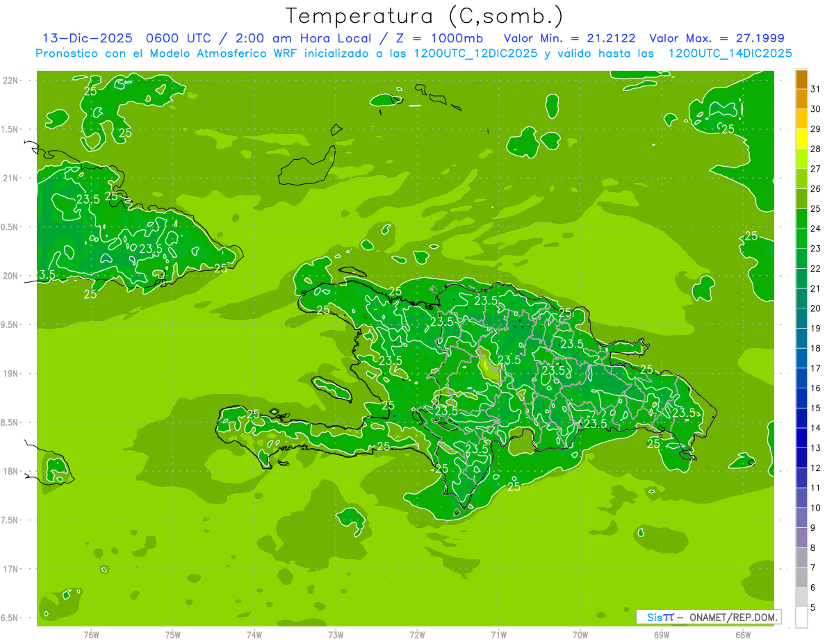
Task: Click longitude axis label "68W"
Action: click(743, 634)
